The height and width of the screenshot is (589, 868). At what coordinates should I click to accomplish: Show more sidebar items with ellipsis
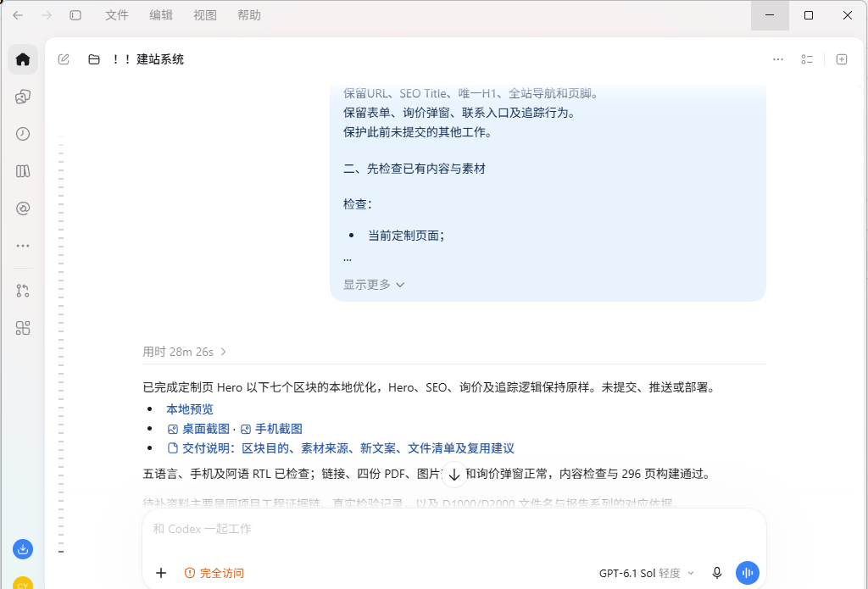(x=23, y=246)
